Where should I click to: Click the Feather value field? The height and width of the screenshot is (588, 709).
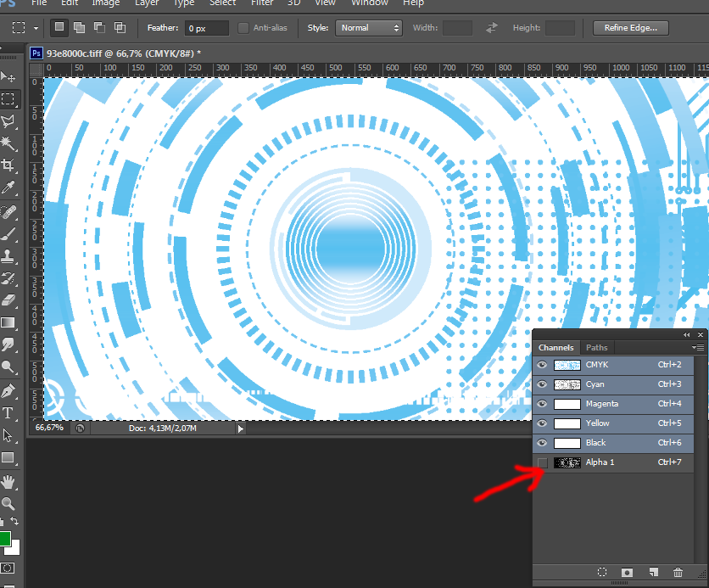206,28
